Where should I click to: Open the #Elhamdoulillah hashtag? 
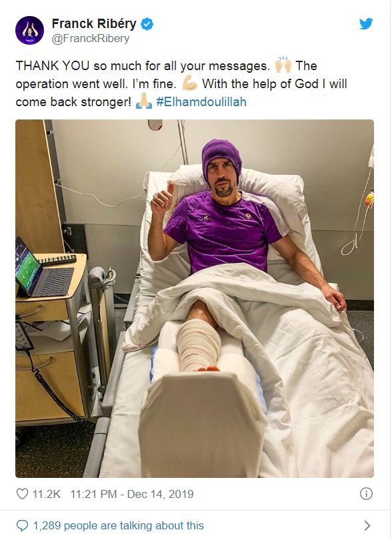pos(201,102)
